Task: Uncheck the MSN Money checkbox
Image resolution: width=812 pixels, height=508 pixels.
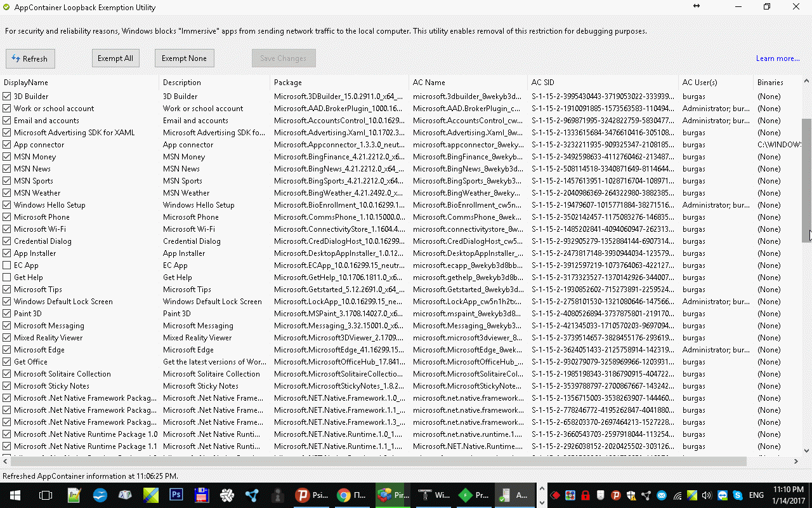Action: [7, 157]
